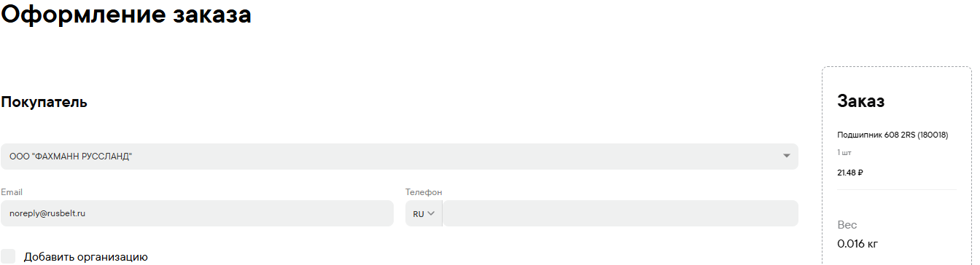Viewport: 980px width, 265px height.
Task: Open the RU phone country selector
Action: (x=424, y=213)
